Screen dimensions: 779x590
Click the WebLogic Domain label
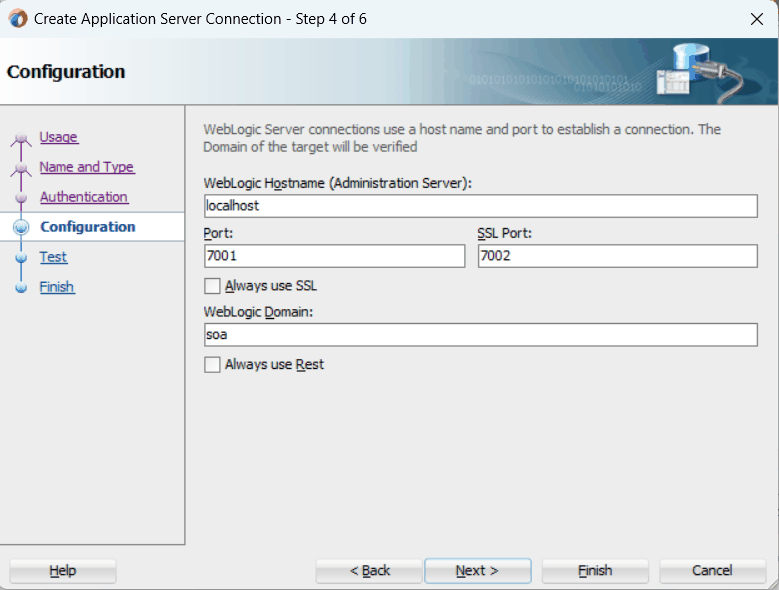(258, 312)
